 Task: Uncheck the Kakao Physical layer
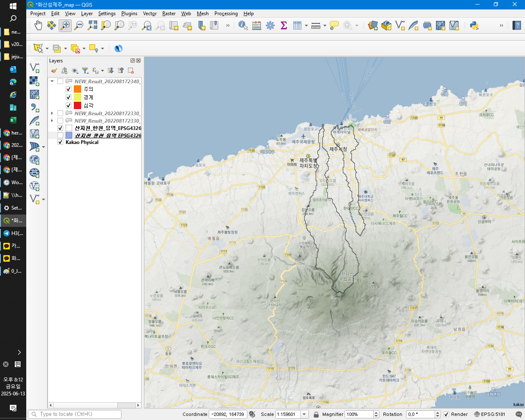click(60, 142)
